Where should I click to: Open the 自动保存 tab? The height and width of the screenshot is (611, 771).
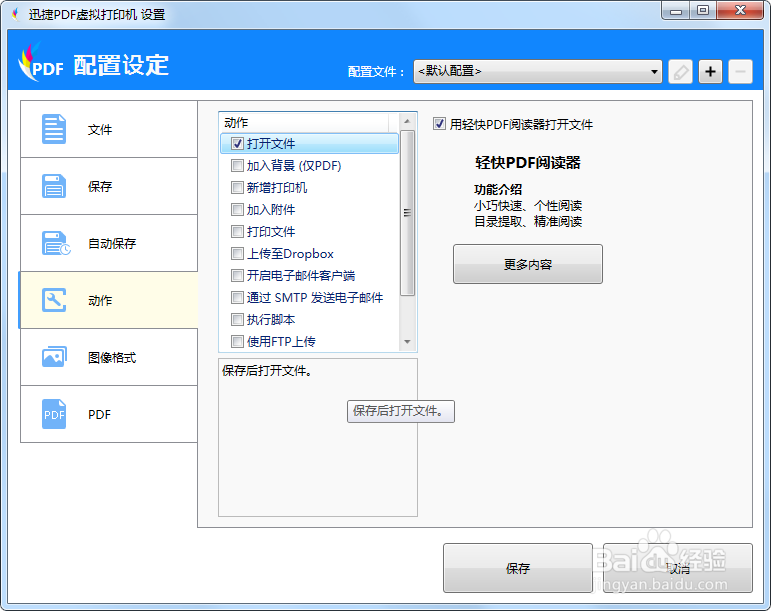[x=109, y=243]
